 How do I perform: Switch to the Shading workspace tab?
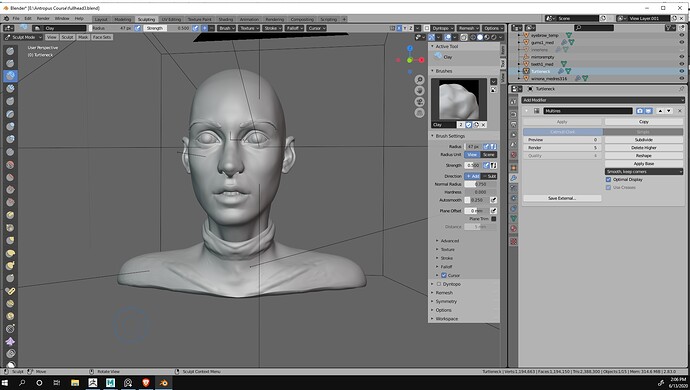[x=226, y=19]
